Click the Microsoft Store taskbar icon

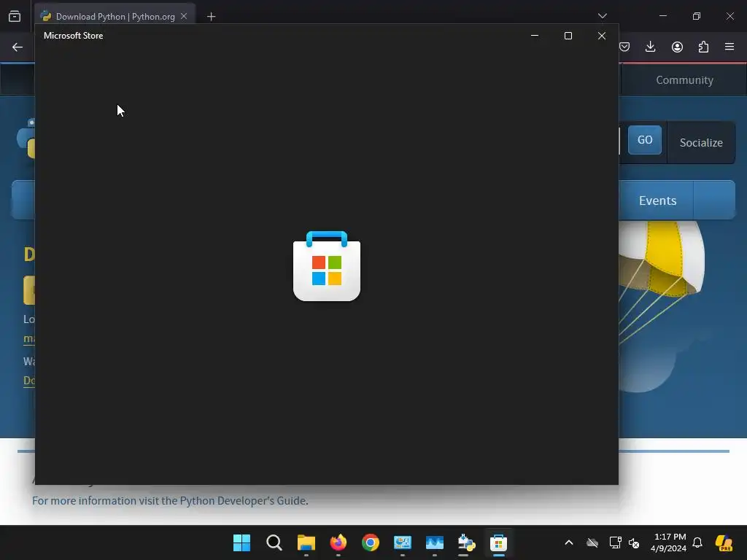pos(499,542)
